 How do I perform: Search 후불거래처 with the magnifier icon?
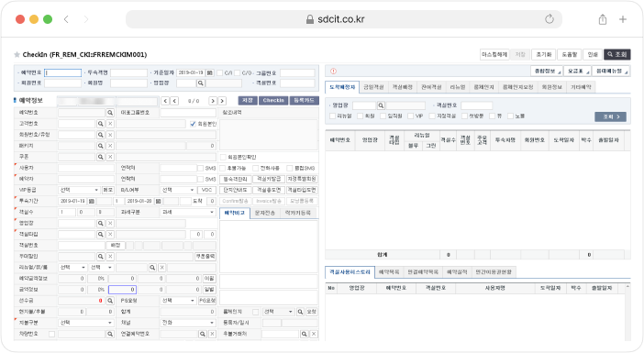(x=304, y=334)
